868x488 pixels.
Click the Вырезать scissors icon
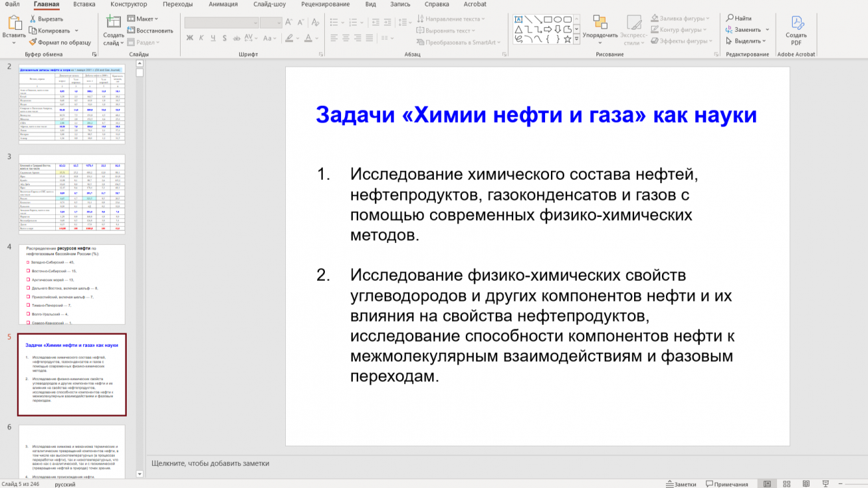click(x=32, y=19)
